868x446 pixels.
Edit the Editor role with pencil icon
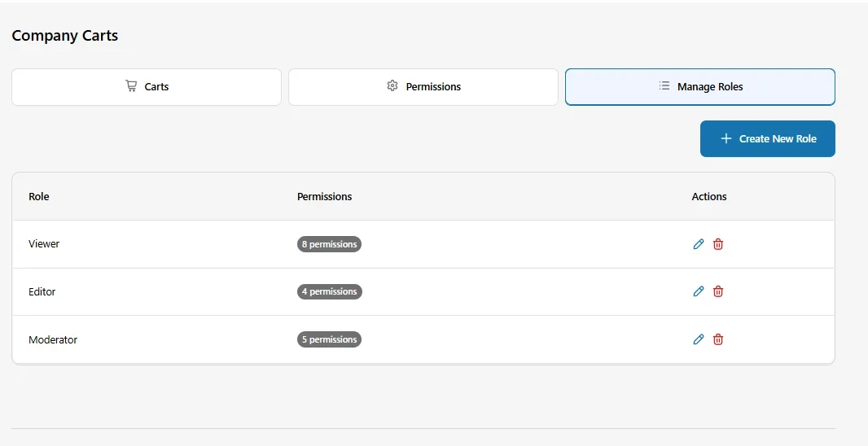[698, 291]
